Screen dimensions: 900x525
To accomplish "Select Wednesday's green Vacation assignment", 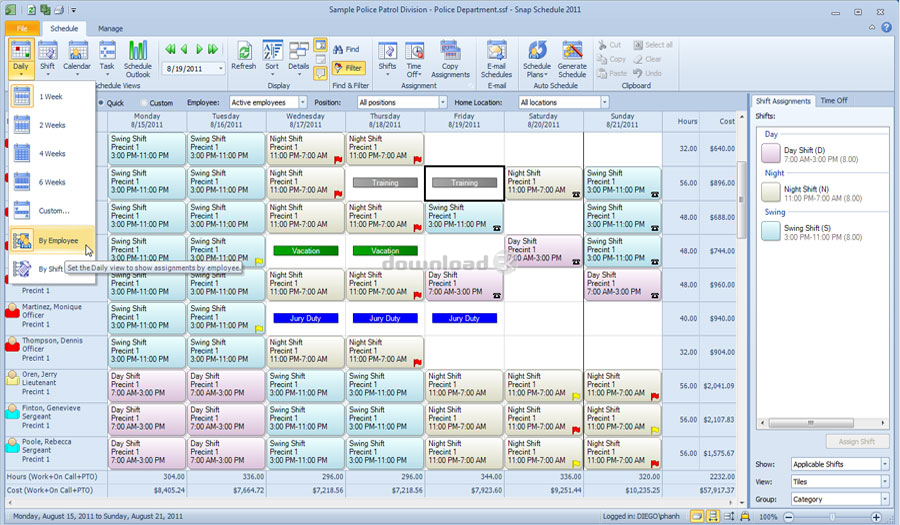I will (305, 251).
